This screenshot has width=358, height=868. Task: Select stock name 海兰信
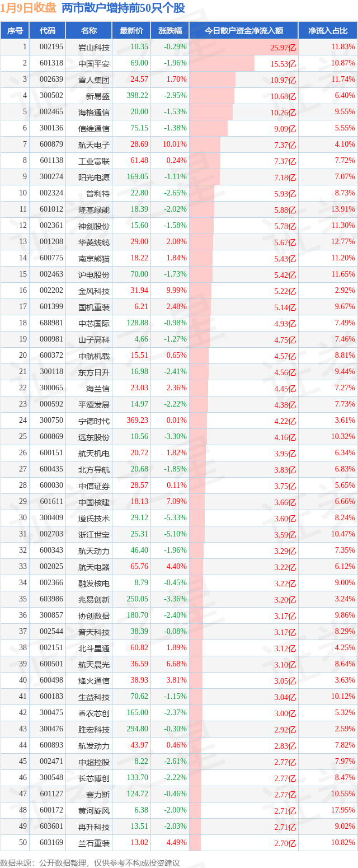[x=98, y=388]
